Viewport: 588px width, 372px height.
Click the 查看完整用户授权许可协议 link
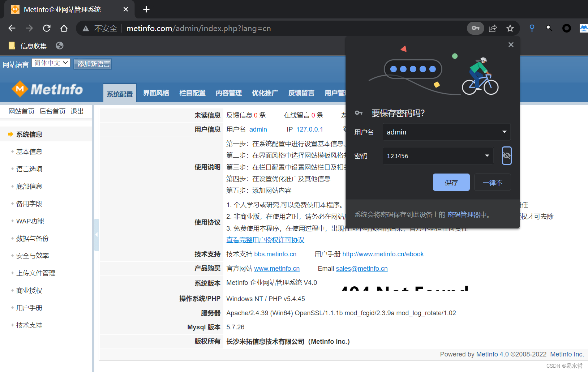click(265, 240)
